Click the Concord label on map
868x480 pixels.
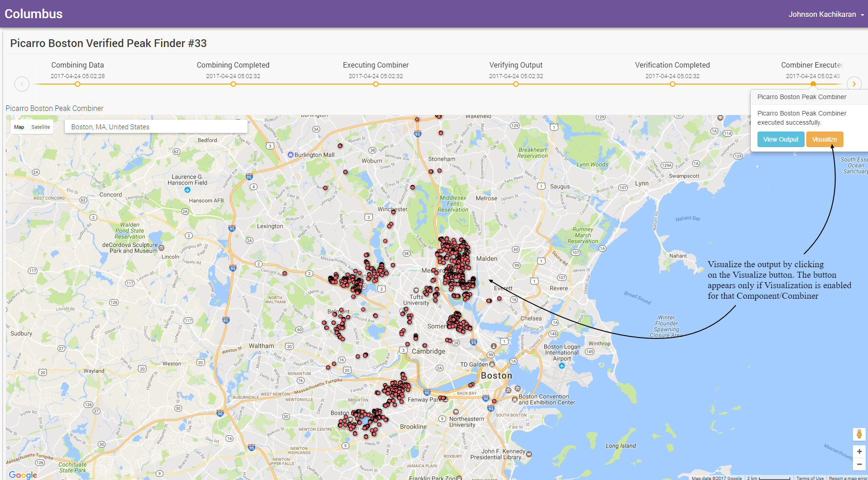click(110, 195)
